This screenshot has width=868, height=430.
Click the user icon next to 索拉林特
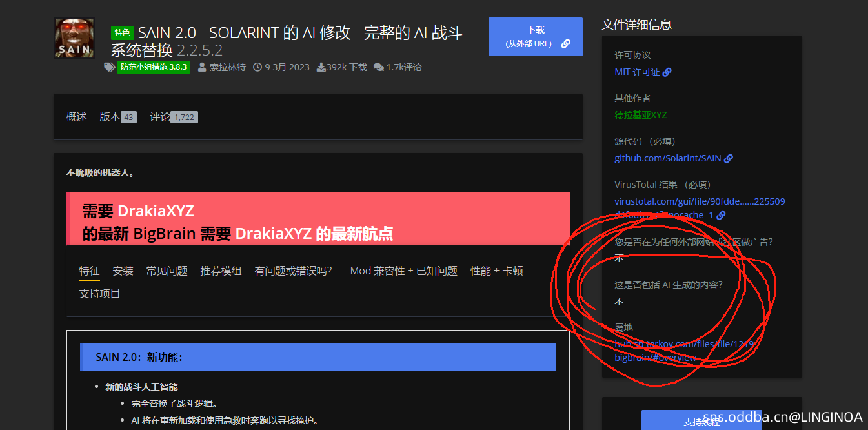tap(202, 67)
